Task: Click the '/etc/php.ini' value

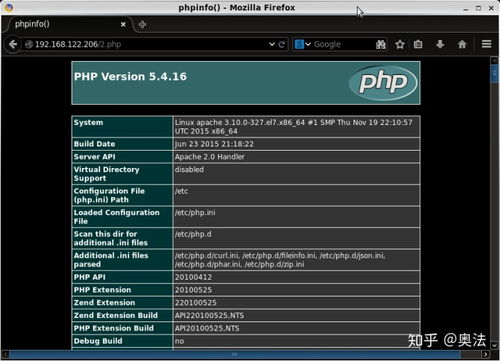Action: (x=195, y=212)
